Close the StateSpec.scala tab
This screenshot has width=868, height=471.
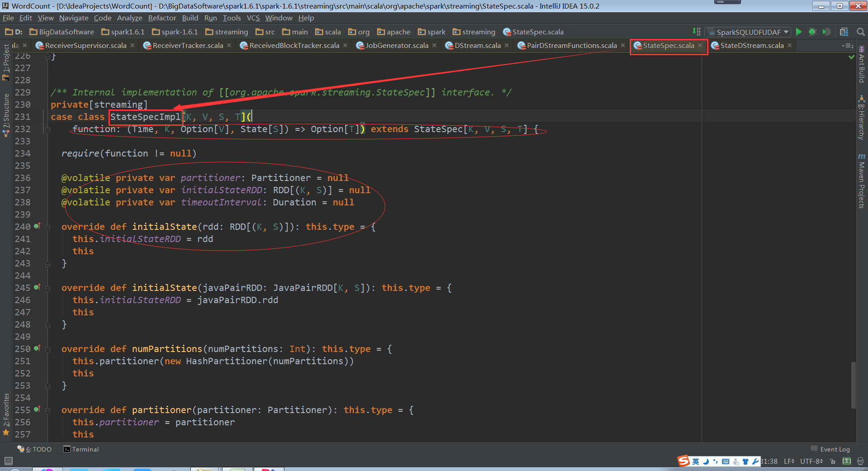(700, 45)
